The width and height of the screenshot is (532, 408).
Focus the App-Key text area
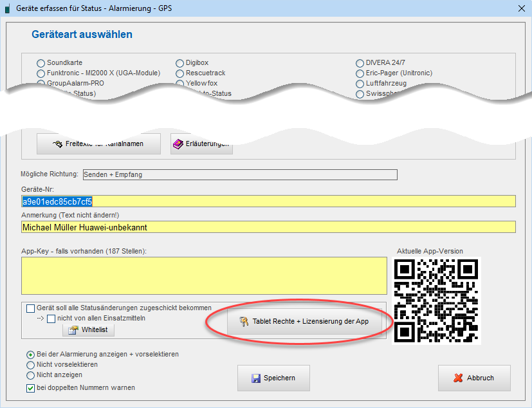pyautogui.click(x=204, y=275)
